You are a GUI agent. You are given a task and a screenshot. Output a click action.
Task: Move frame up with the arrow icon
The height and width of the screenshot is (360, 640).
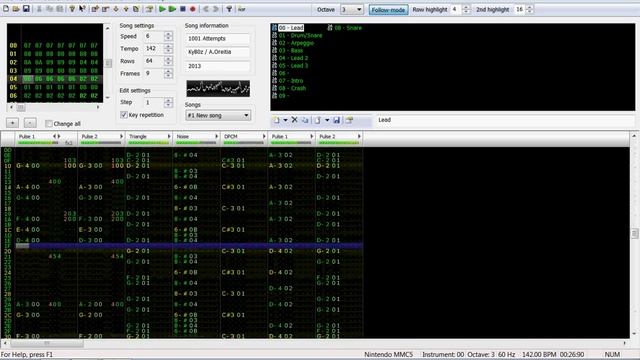(126, 9)
